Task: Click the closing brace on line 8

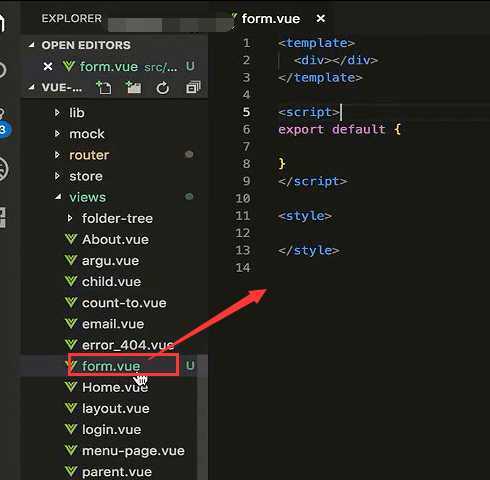Action: click(282, 163)
